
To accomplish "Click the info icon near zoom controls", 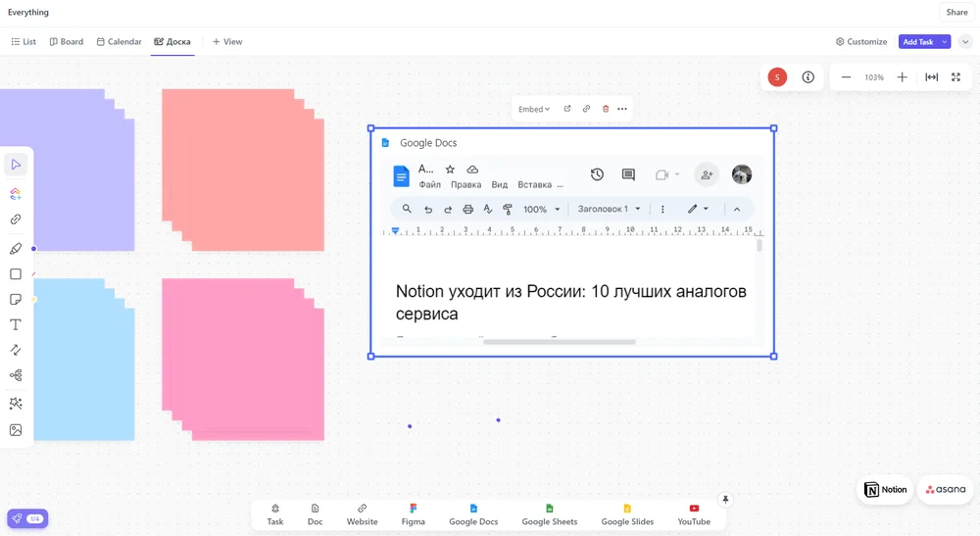I will pos(808,77).
